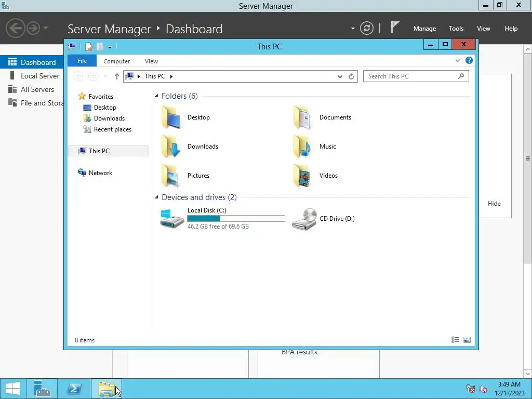Select the Local Disk (C:) drive icon
Viewport: 532px width, 399px height.
coord(171,219)
